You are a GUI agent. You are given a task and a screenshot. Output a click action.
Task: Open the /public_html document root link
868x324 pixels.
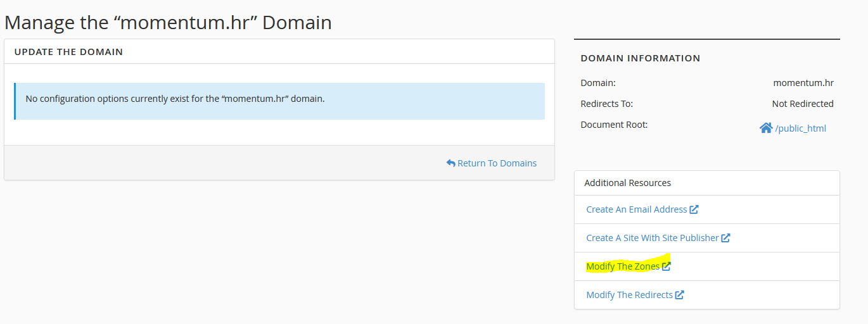click(x=800, y=128)
